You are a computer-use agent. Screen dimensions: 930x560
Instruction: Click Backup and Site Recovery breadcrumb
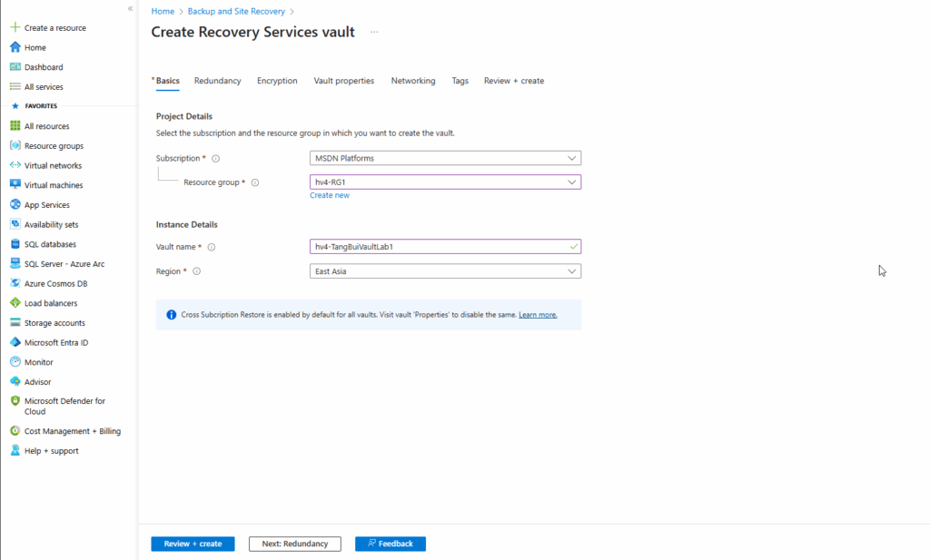click(x=236, y=11)
